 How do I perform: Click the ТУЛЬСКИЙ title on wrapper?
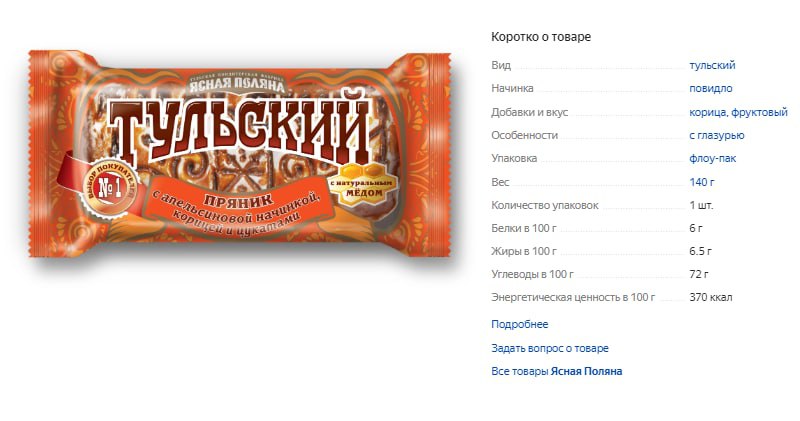240,128
